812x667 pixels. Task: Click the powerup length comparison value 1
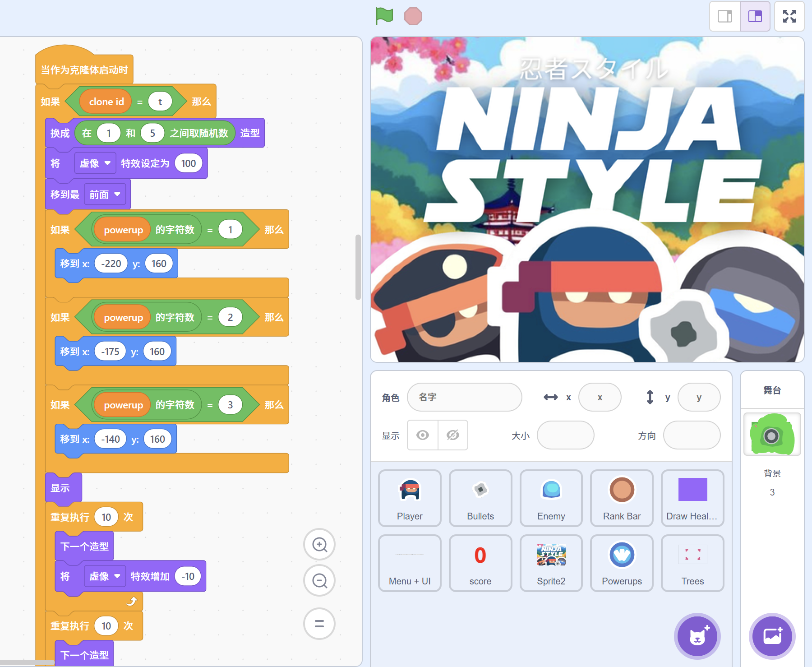coord(230,230)
